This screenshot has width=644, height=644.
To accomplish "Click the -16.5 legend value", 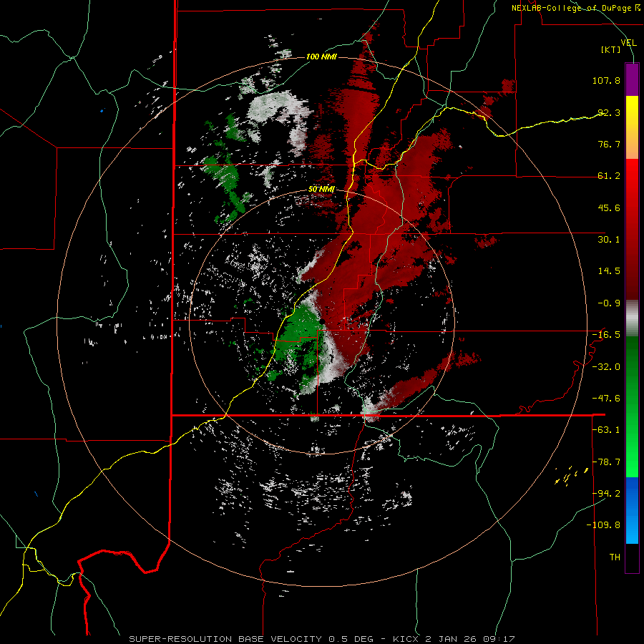I will pyautogui.click(x=606, y=334).
